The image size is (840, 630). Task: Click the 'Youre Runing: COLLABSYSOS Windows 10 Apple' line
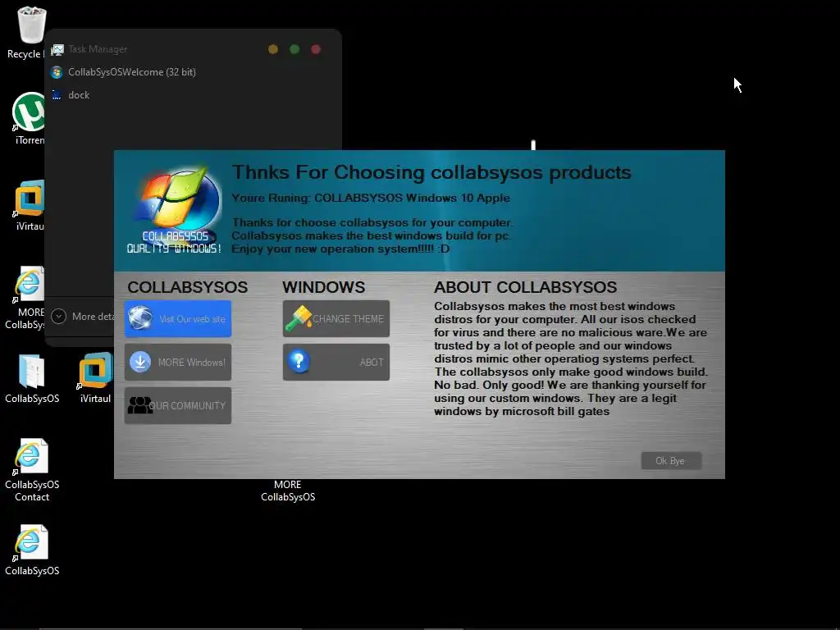371,198
